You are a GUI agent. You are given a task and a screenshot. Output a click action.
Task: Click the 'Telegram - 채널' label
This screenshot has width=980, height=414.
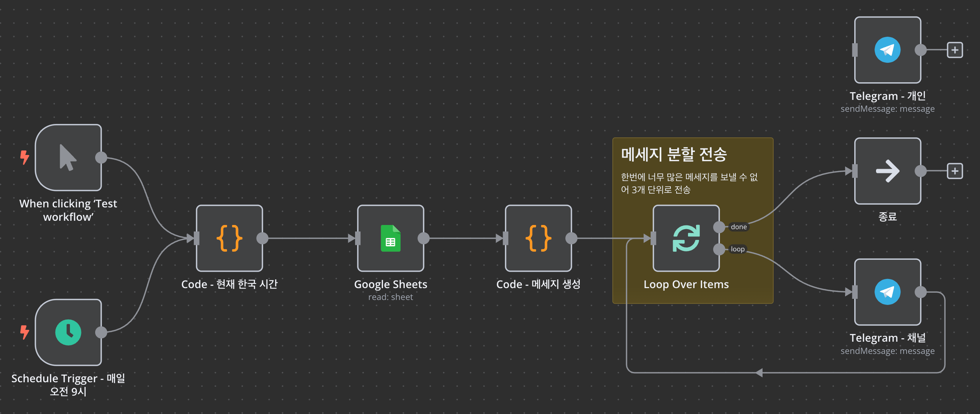pyautogui.click(x=888, y=338)
